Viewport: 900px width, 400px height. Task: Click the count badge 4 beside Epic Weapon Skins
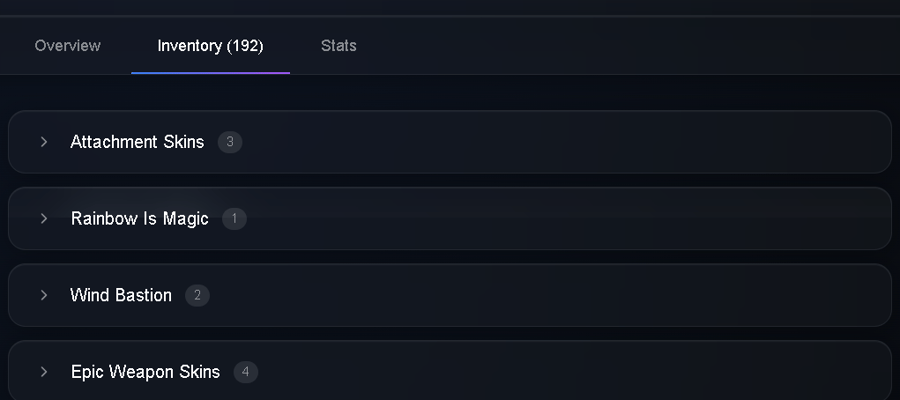point(246,372)
